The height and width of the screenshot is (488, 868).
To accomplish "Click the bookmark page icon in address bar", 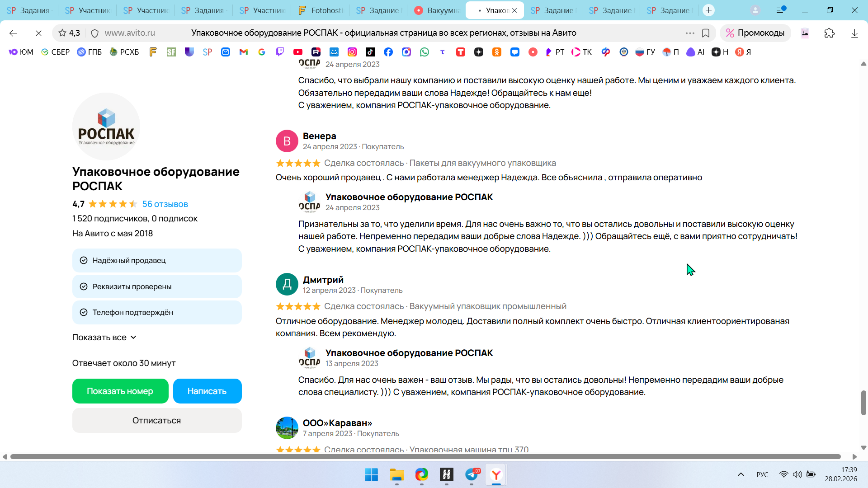I will click(705, 33).
